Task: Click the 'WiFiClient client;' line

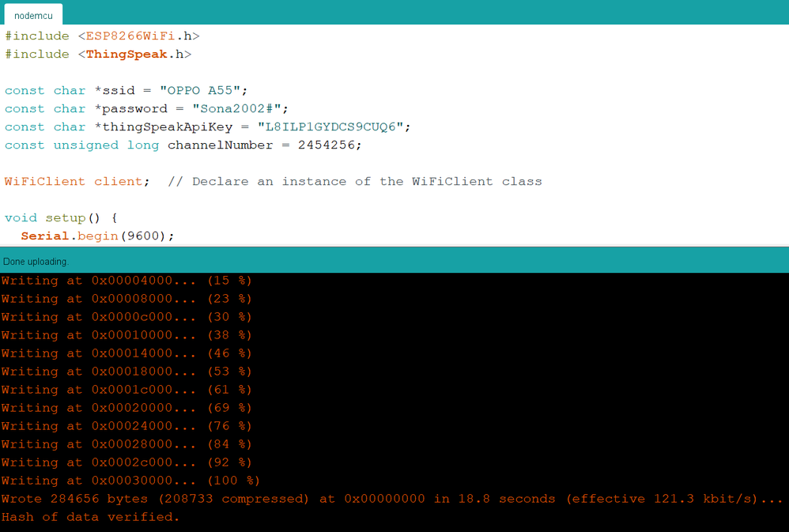Action: (77, 181)
